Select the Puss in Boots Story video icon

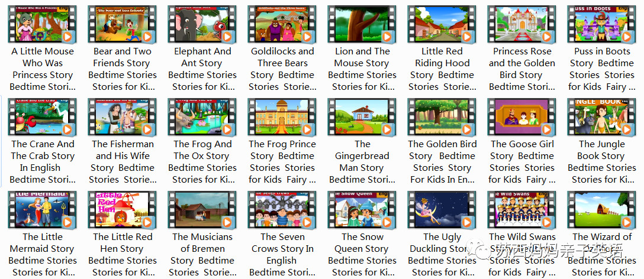(x=601, y=24)
